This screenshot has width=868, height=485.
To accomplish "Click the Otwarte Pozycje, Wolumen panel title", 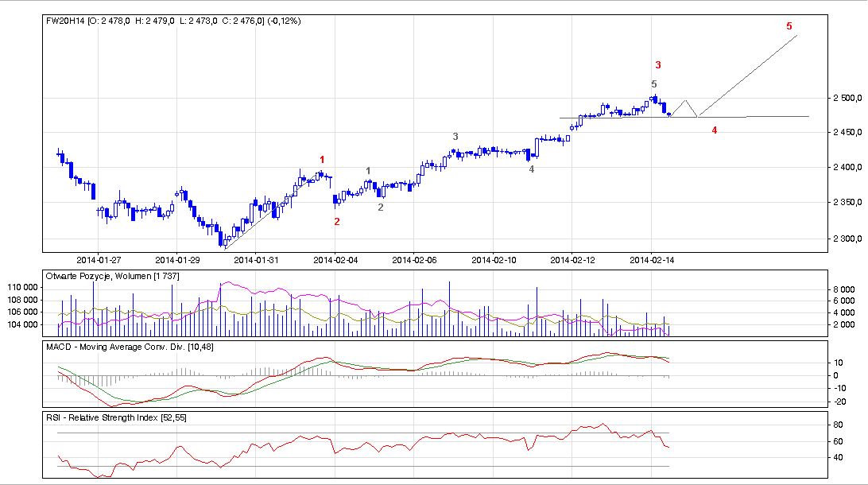I will pos(112,276).
